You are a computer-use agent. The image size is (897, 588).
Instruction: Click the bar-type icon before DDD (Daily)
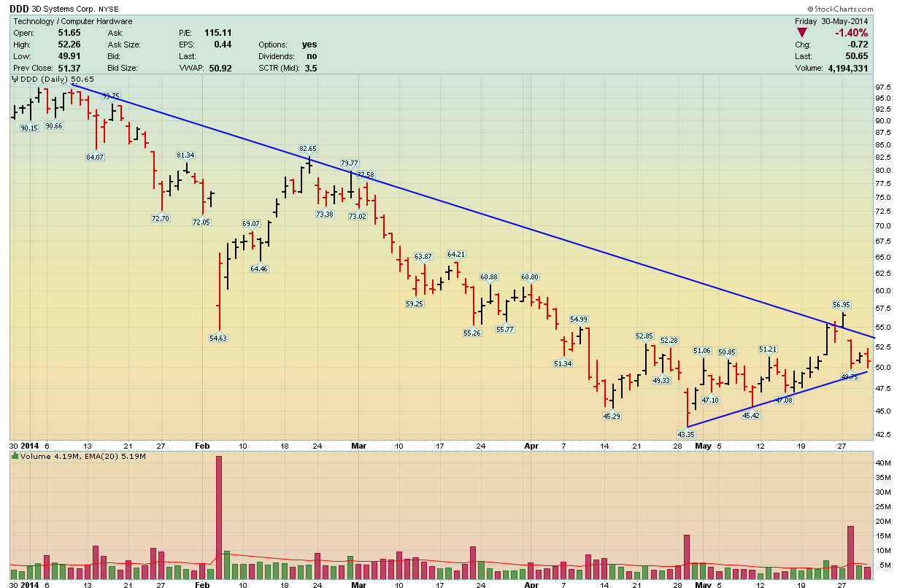pos(15,79)
